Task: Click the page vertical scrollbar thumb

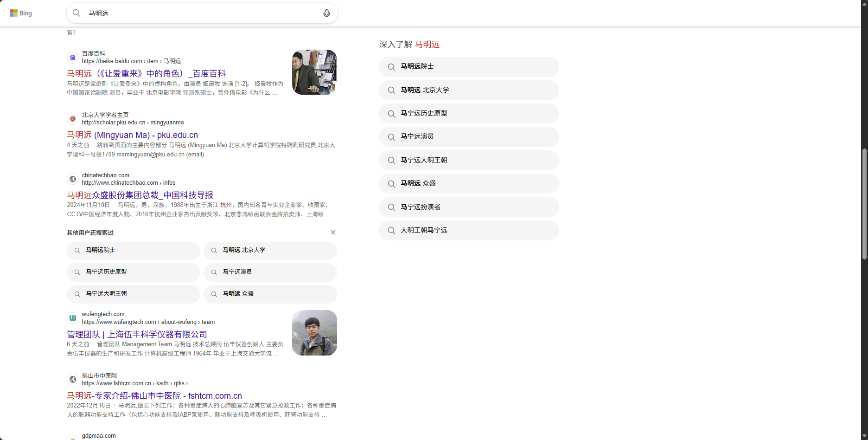Action: pyautogui.click(x=864, y=204)
